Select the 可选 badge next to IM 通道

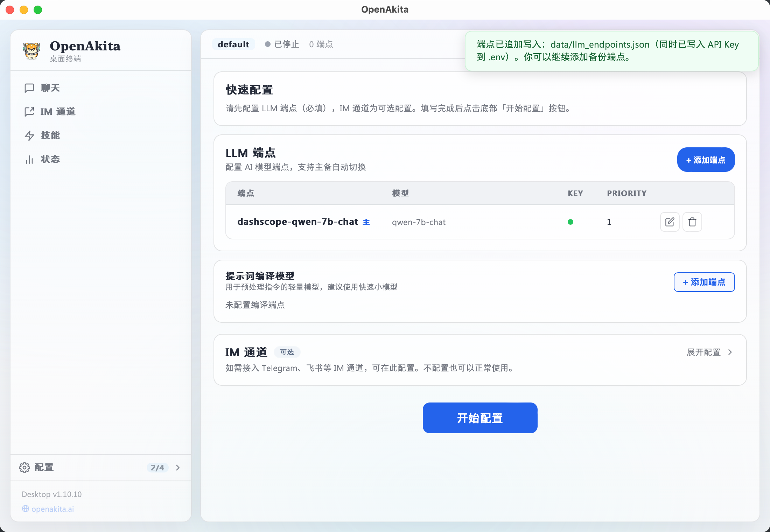[x=287, y=352]
